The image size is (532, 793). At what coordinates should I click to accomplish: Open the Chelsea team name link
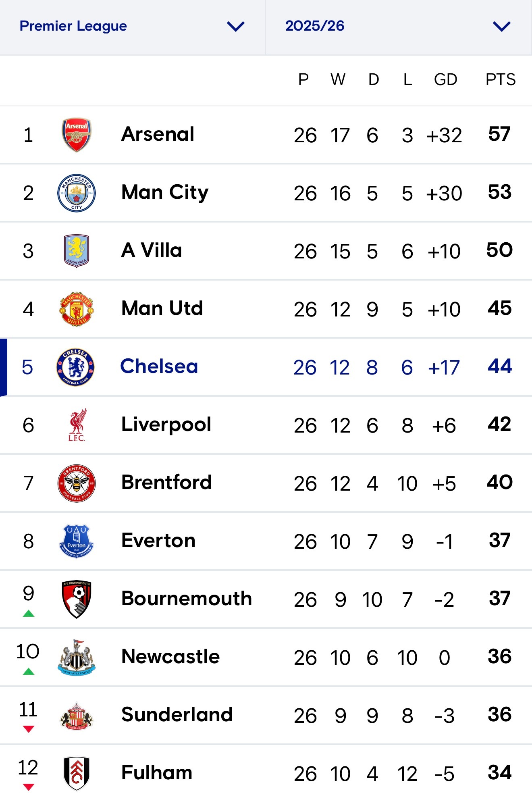(159, 366)
